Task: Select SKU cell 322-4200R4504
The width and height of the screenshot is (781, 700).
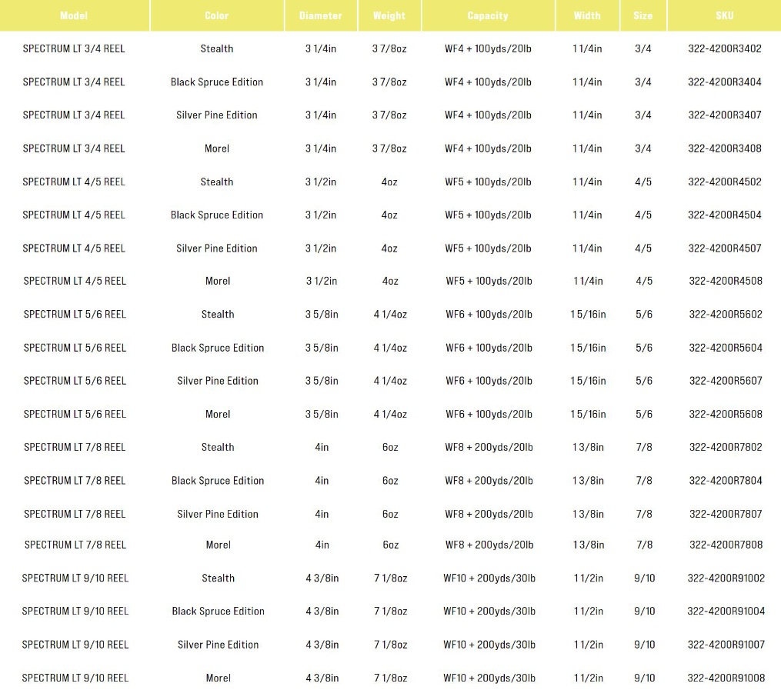Action: coord(725,215)
